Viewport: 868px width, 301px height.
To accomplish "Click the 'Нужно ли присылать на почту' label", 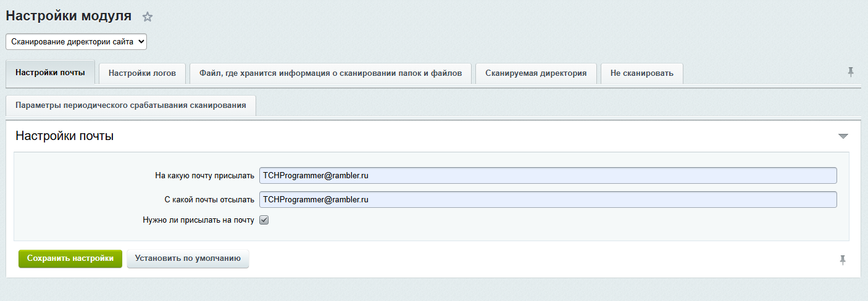I will click(x=198, y=220).
